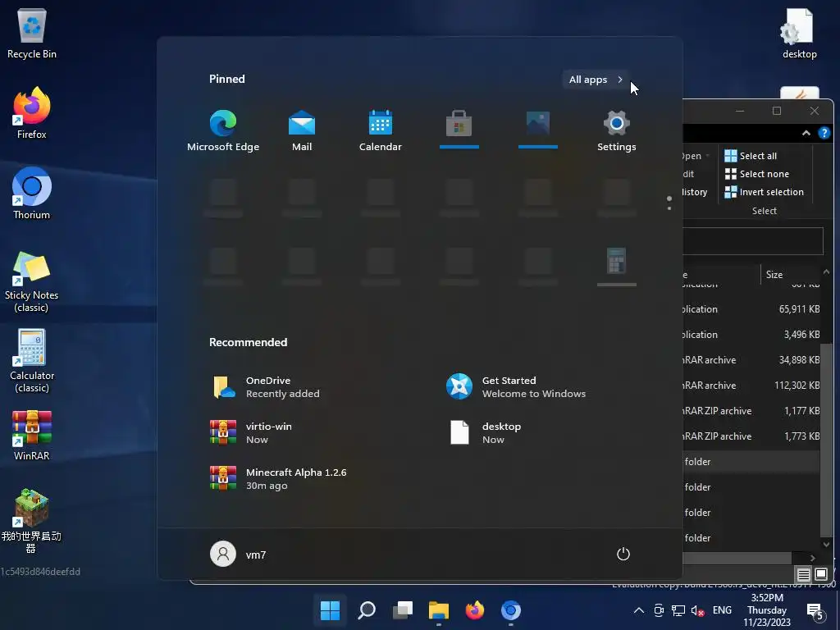Click the vm7 user account button

tap(239, 555)
